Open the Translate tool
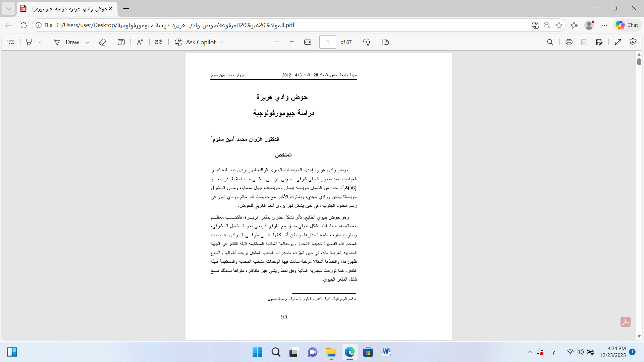 pos(159,42)
